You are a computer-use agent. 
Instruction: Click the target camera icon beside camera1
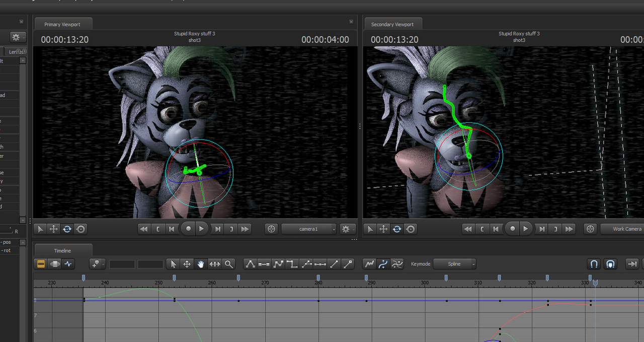coord(272,229)
